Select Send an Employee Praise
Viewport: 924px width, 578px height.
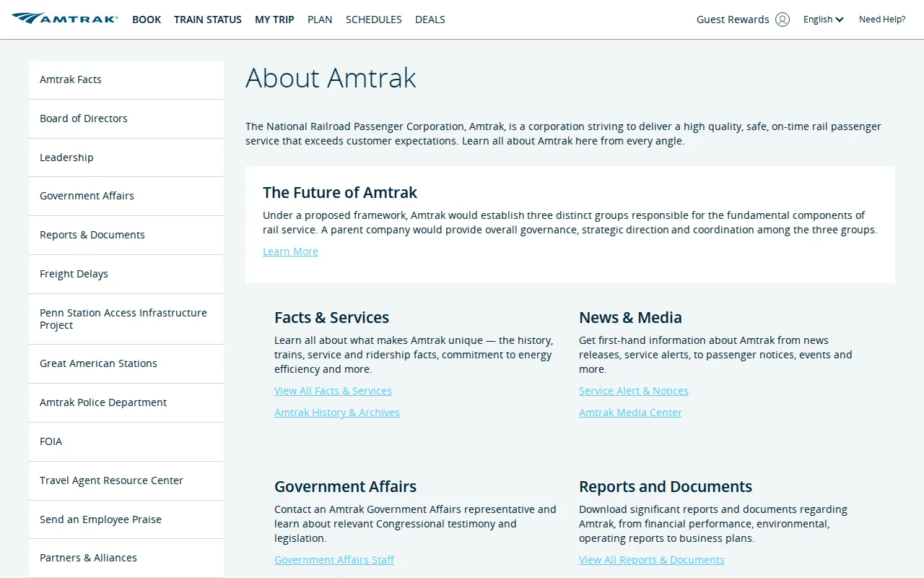click(126, 519)
